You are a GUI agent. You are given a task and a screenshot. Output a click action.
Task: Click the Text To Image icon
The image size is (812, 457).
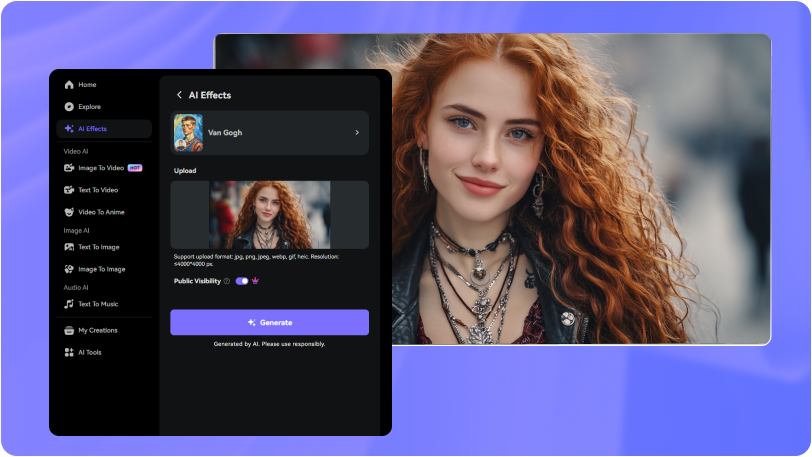[69, 247]
